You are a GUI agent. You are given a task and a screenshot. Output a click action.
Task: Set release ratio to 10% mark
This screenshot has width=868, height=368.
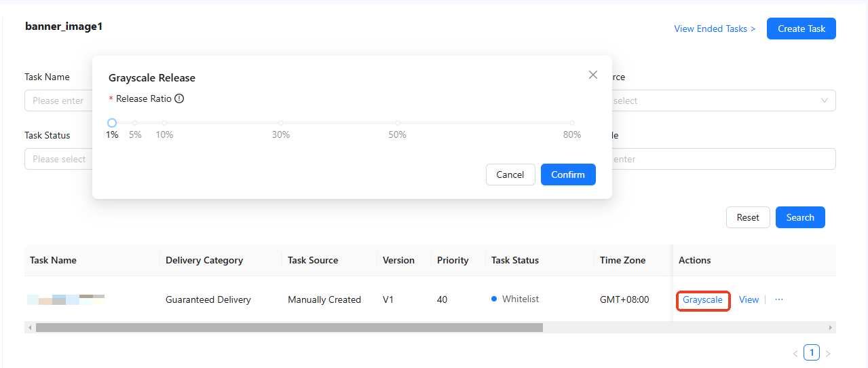164,123
